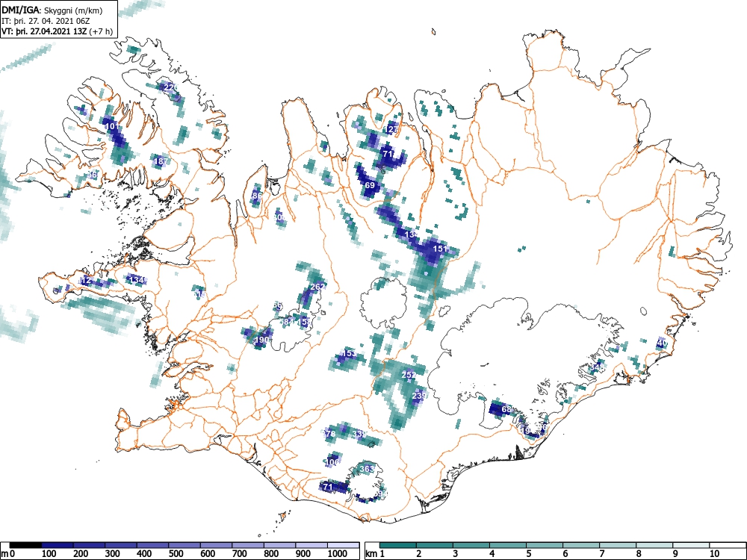Click the visibility value '69' in the north
The width and height of the screenshot is (747, 560).
[371, 185]
